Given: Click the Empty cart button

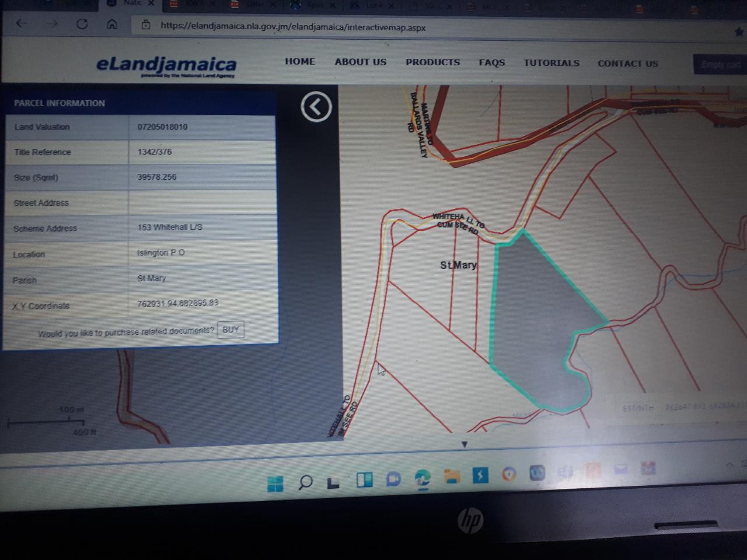Looking at the screenshot, I should pos(720,64).
